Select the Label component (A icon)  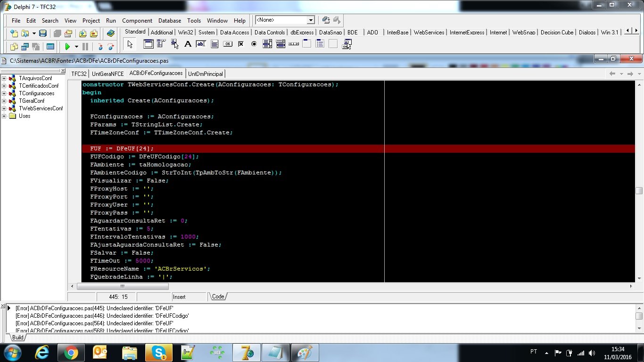pos(188,44)
